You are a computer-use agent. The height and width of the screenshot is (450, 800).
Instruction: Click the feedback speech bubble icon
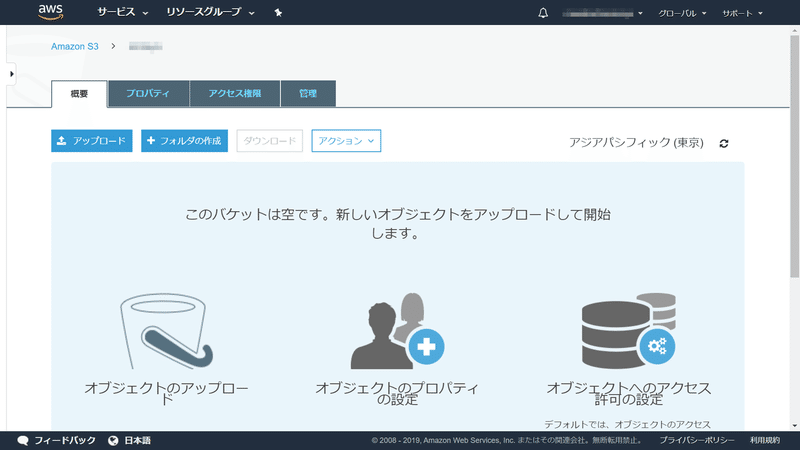click(x=22, y=440)
